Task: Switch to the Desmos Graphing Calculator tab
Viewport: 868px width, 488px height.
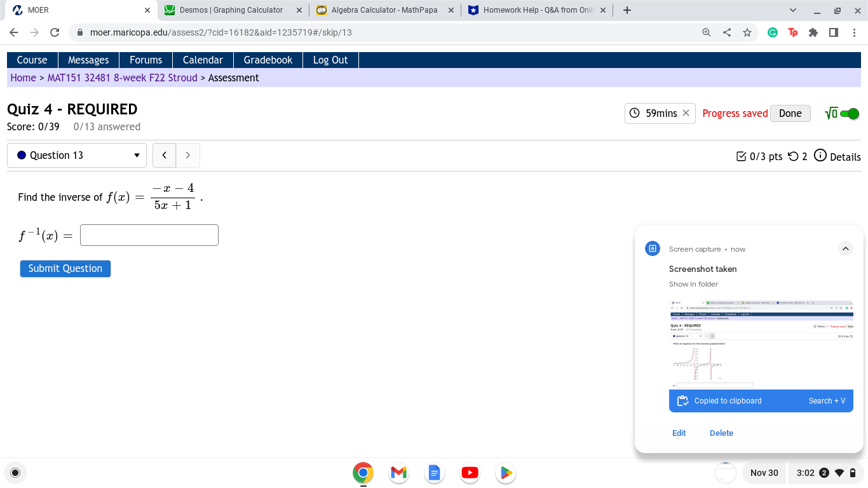Action: (x=233, y=10)
